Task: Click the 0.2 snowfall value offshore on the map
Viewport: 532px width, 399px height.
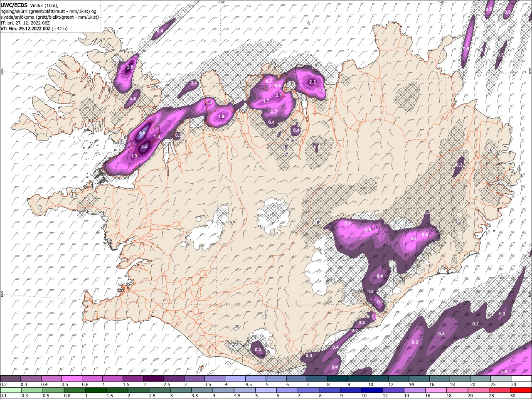Action: coord(475,324)
